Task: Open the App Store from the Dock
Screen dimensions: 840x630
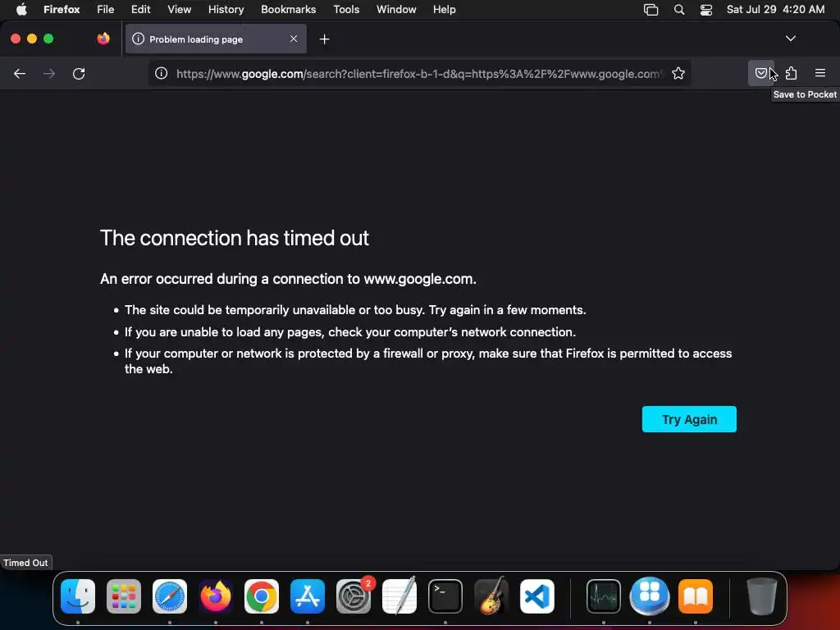Action: 308,596
